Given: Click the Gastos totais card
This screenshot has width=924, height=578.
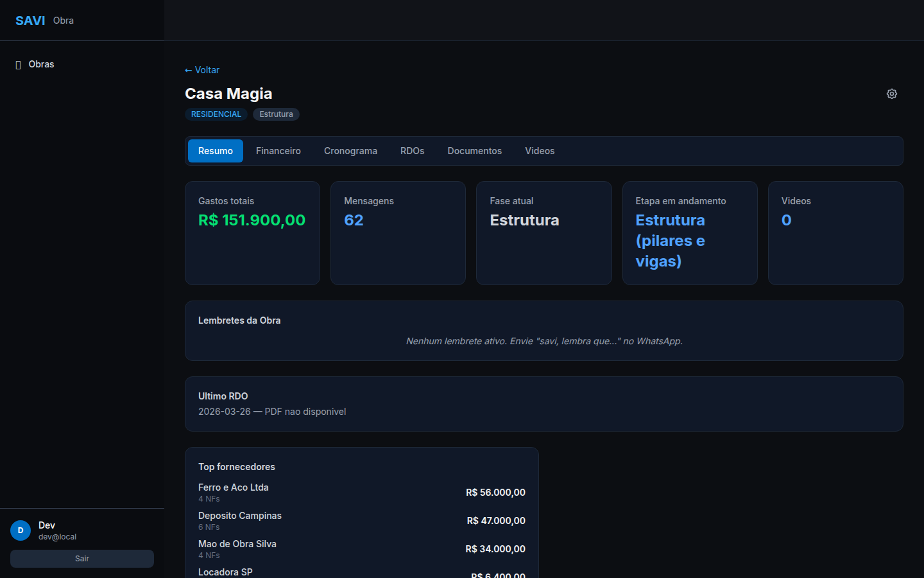Looking at the screenshot, I should [252, 232].
